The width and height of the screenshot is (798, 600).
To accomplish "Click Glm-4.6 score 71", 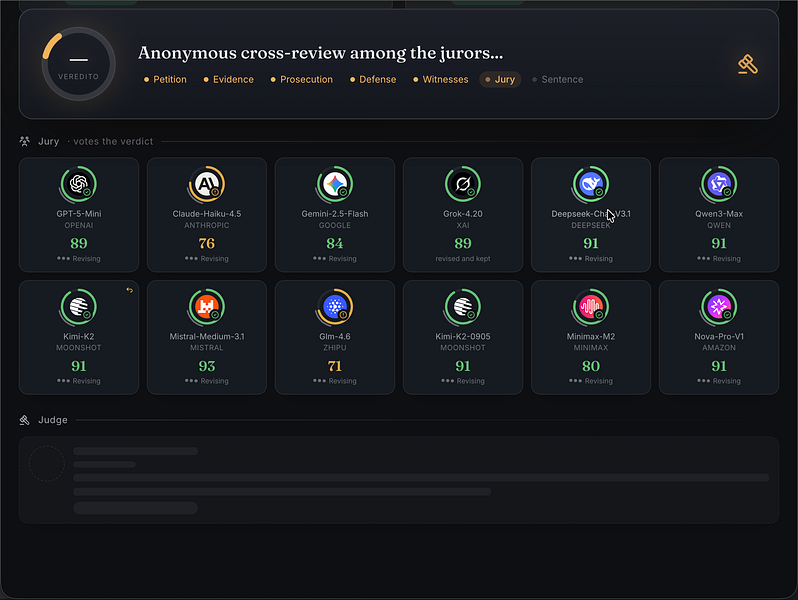I will [x=335, y=366].
